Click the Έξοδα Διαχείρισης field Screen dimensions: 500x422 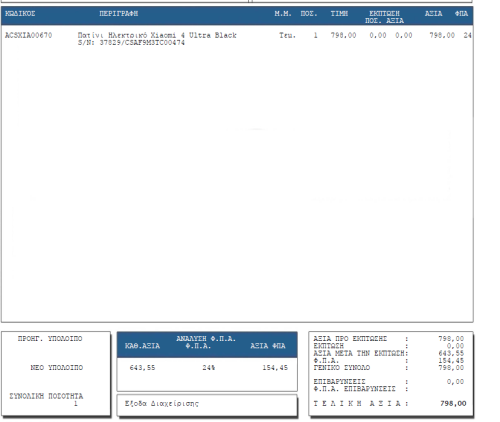point(207,405)
